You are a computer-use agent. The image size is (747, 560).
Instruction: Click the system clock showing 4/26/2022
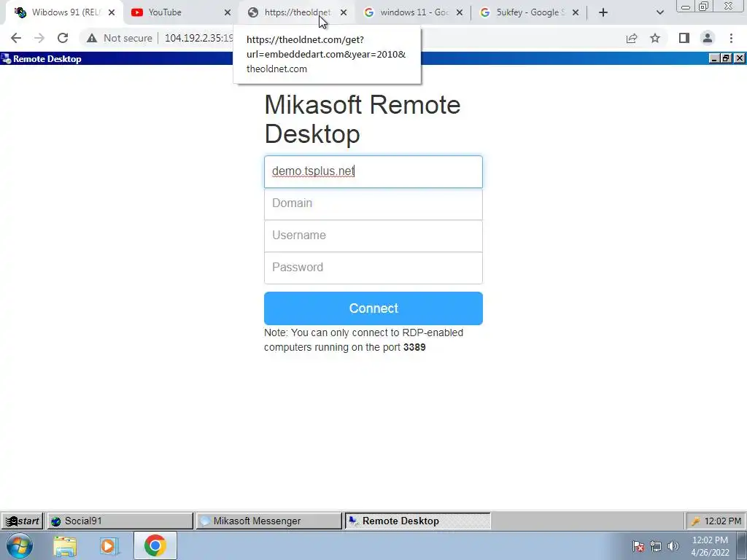click(710, 546)
